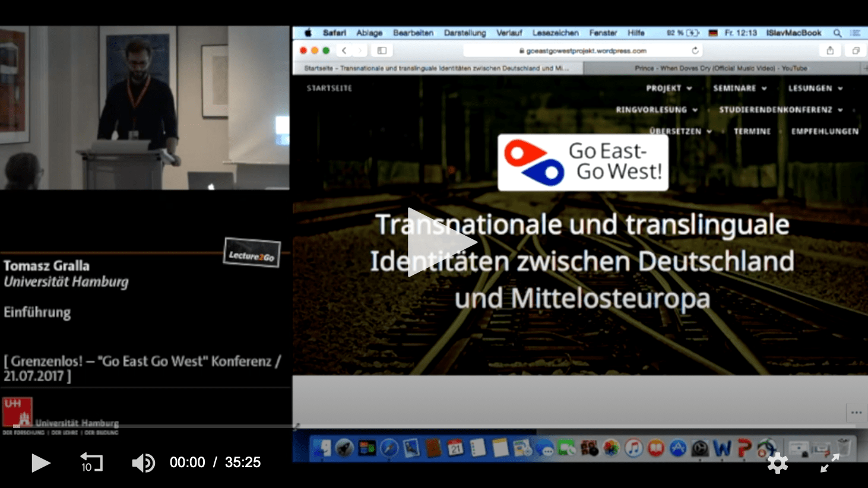Image resolution: width=868 pixels, height=488 pixels.
Task: Open iTunes in the Dock
Action: coord(633,447)
